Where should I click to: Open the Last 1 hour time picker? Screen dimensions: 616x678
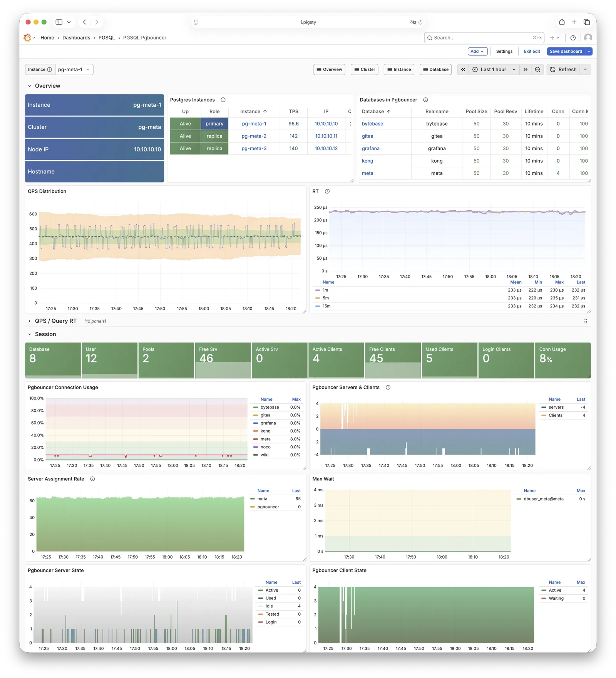(x=494, y=70)
